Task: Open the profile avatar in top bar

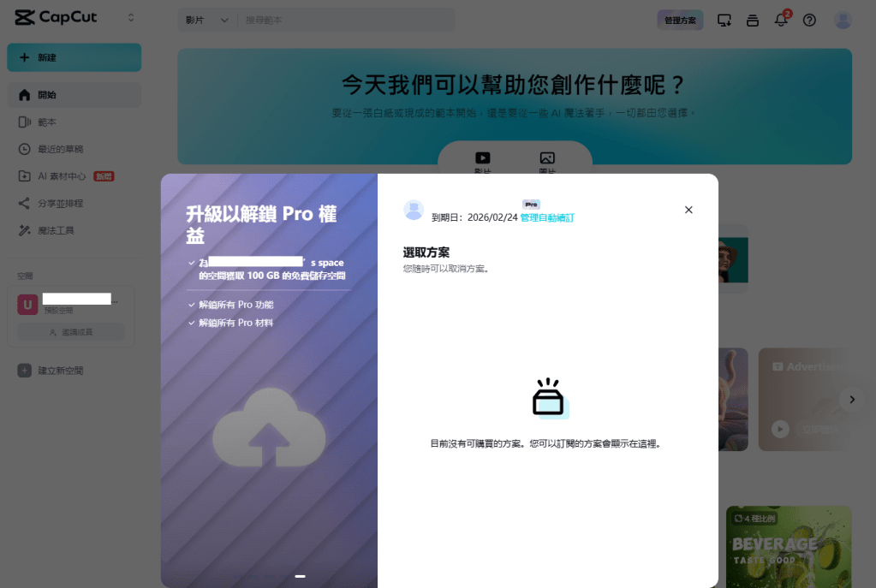Action: 843,20
